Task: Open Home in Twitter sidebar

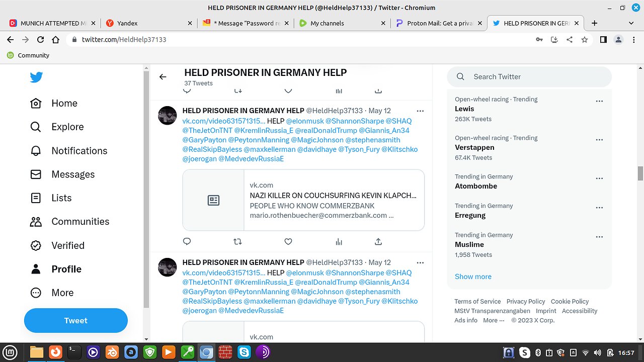Action: [x=53, y=103]
